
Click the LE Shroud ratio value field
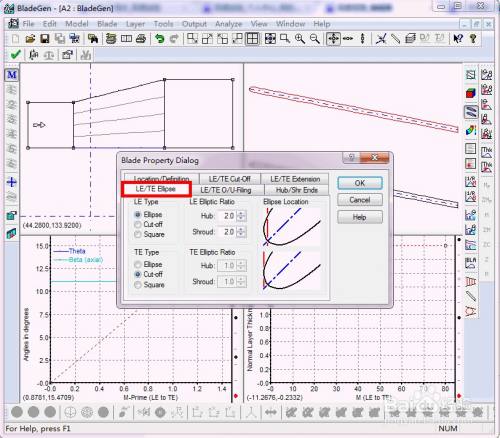point(227,232)
